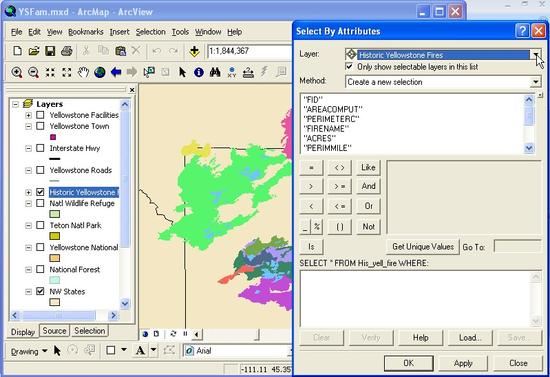The height and width of the screenshot is (377, 550).
Task: Collapse the National Forest layer node
Action: [28, 270]
